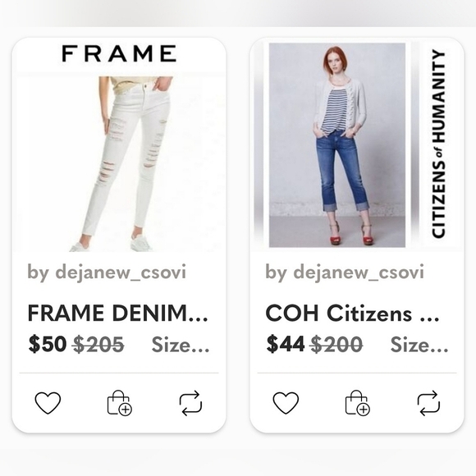Open seller dejanew_csovi on FRAME listing
The width and height of the screenshot is (476, 476).
click(107, 272)
